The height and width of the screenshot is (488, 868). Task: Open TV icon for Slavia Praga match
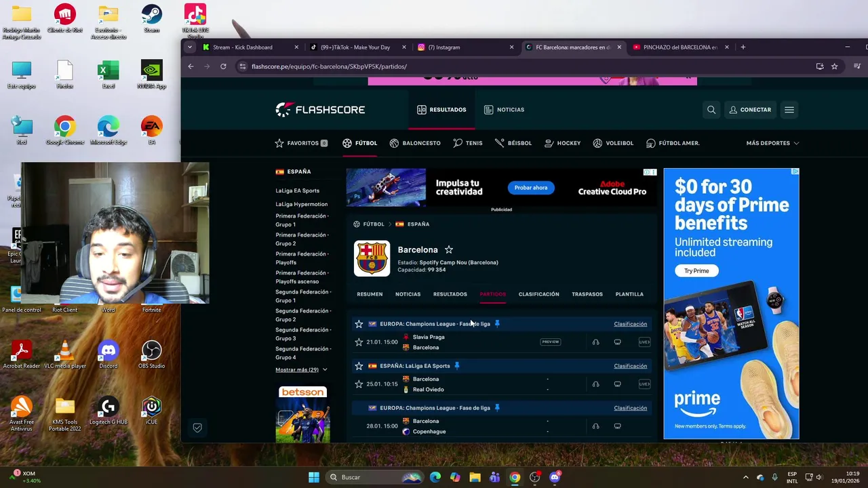[617, 342]
